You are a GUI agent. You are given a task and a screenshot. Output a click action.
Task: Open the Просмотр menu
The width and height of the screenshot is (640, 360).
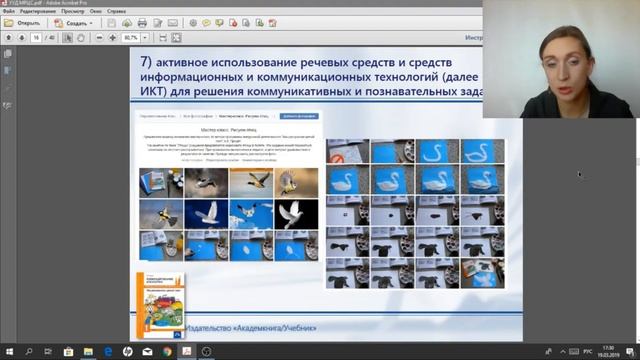coord(73,11)
